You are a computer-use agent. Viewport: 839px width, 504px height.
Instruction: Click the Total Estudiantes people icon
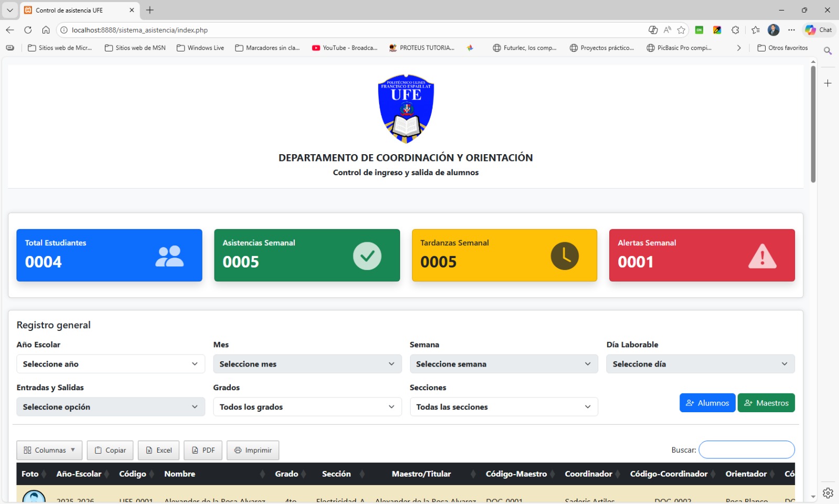[169, 256]
